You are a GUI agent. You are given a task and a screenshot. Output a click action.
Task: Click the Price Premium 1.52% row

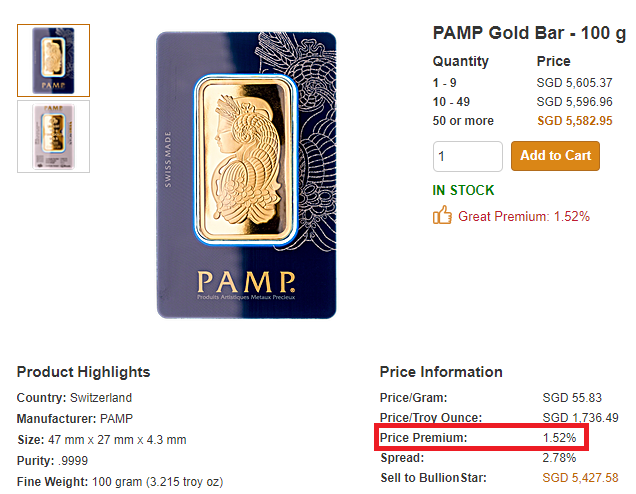[482, 438]
